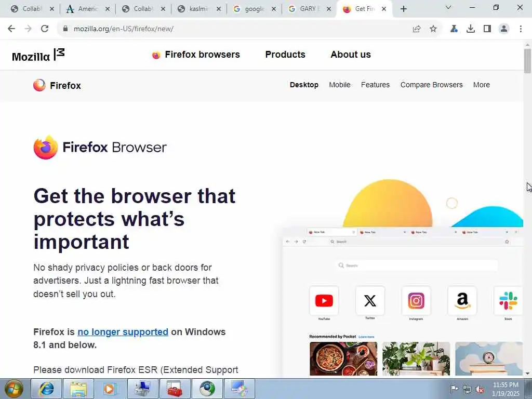This screenshot has height=399, width=532.
Task: Switch to the GARY tab
Action: tap(305, 9)
